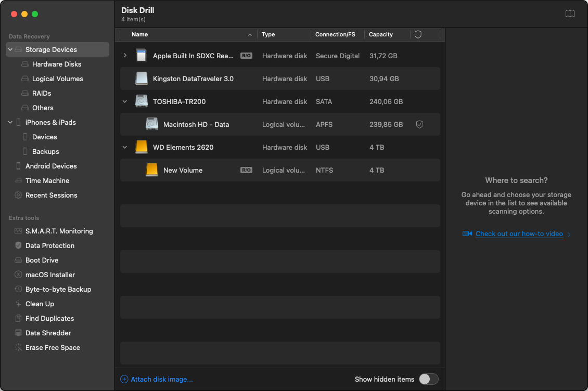Select Hardware Disks in the sidebar
Viewport: 588px width, 391px height.
coord(57,64)
